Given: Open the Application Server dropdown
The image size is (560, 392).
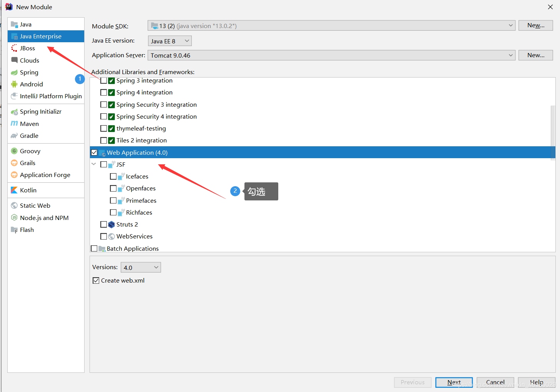Looking at the screenshot, I should 331,55.
